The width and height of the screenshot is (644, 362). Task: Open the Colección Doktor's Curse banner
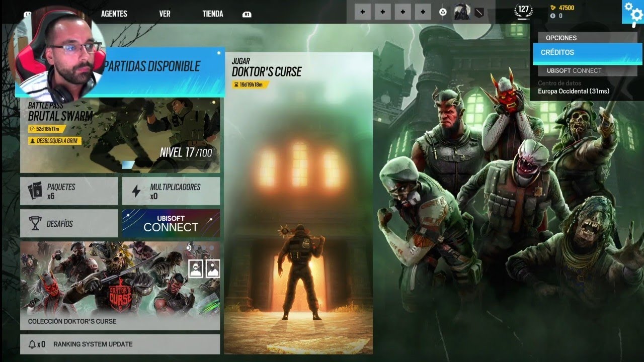(x=120, y=286)
